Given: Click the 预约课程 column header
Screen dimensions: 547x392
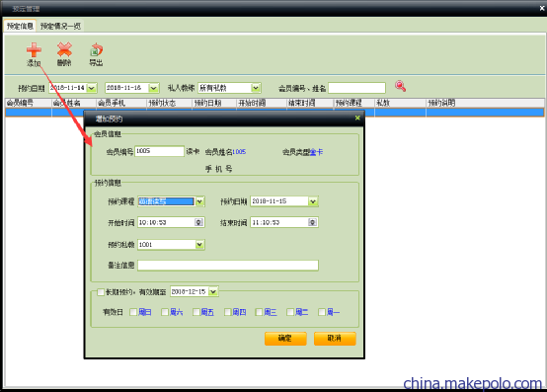Looking at the screenshot, I should (354, 103).
